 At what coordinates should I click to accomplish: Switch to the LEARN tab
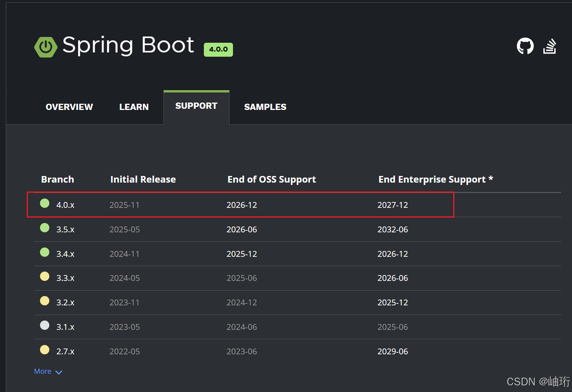pos(134,107)
